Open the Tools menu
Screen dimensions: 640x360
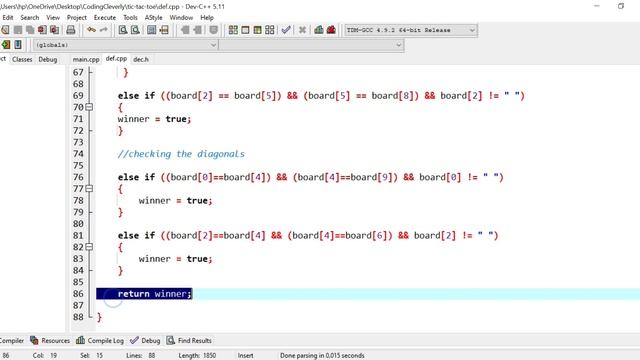pos(130,18)
